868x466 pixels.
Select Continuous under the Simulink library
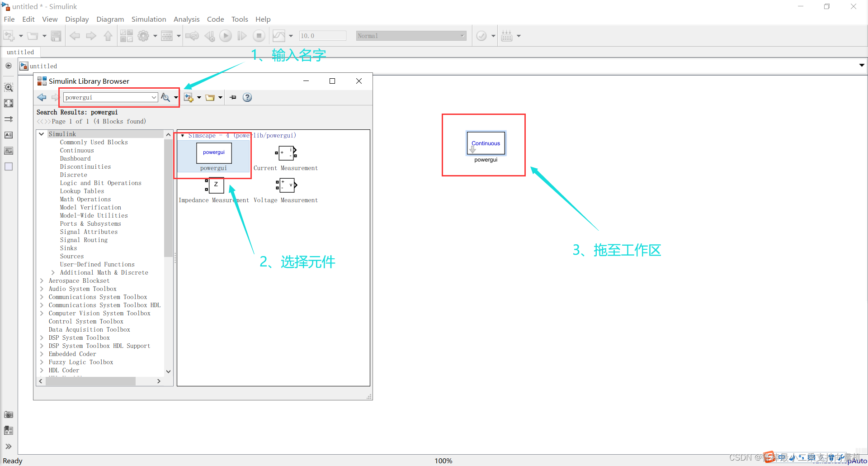[76, 150]
